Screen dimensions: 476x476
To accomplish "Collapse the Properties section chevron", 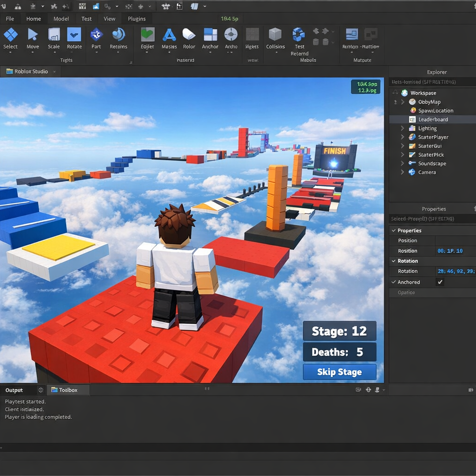I will click(393, 231).
